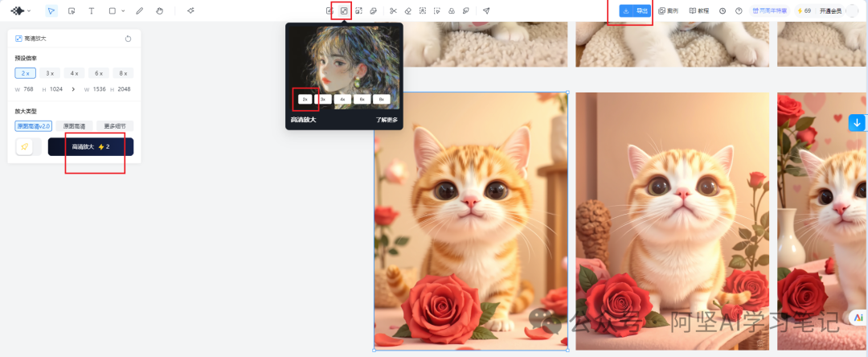Screen dimensions: 868x357
Task: Open the dashed-selection cursor tool
Action: (437, 10)
